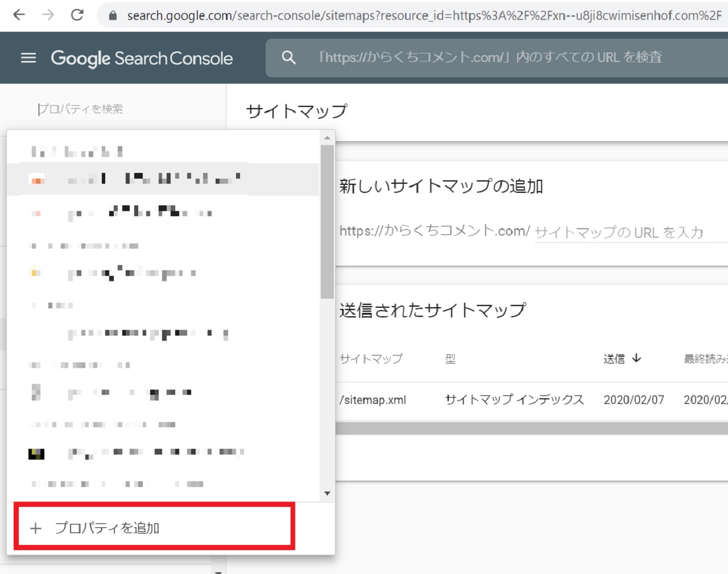This screenshot has height=574, width=728.
Task: Click the サイトマップの URL を入力 field
Action: click(626, 232)
